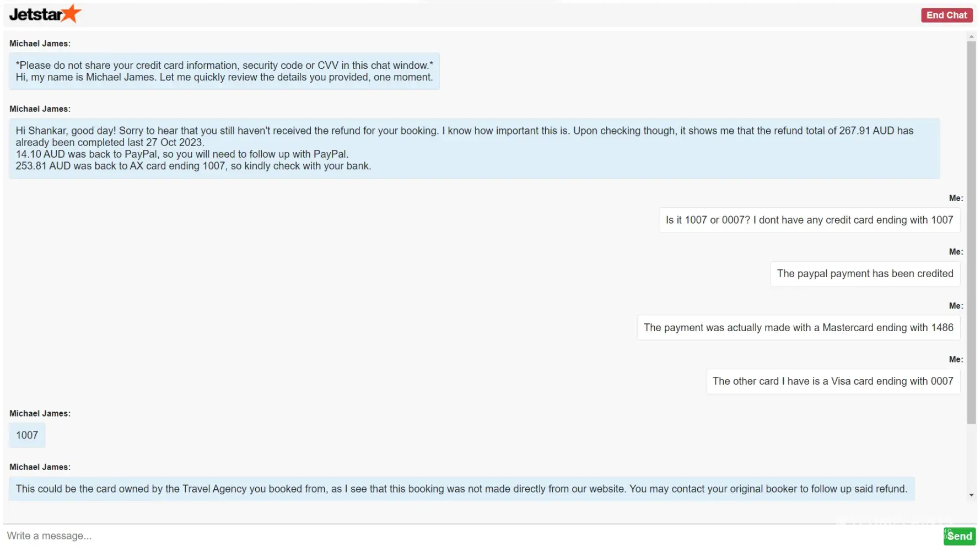Select the refund total 267.91 AUD message

click(474, 148)
